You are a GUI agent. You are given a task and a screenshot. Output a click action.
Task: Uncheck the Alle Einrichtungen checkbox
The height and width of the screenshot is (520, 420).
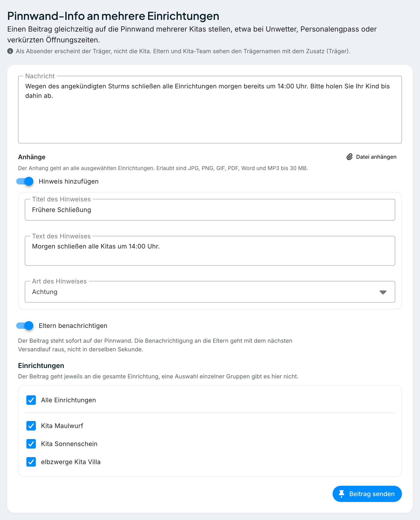click(x=31, y=400)
